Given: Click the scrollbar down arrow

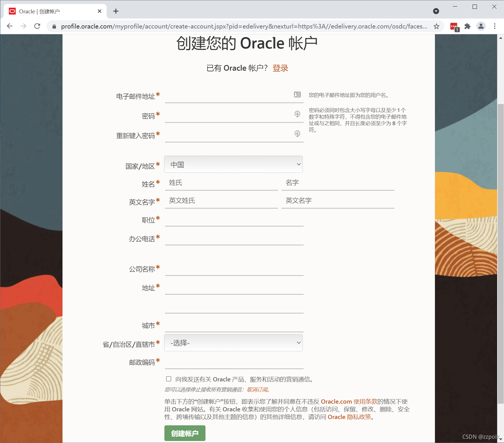Looking at the screenshot, I should pyautogui.click(x=501, y=439).
